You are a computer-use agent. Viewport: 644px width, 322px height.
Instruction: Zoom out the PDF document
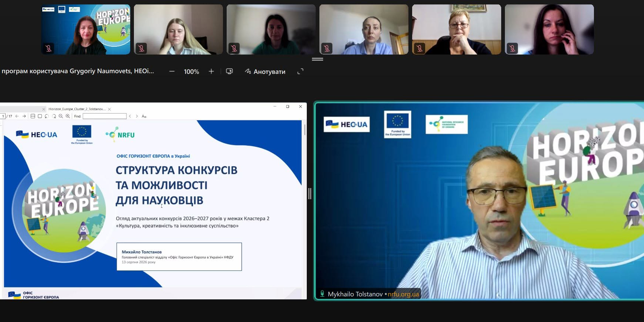61,116
